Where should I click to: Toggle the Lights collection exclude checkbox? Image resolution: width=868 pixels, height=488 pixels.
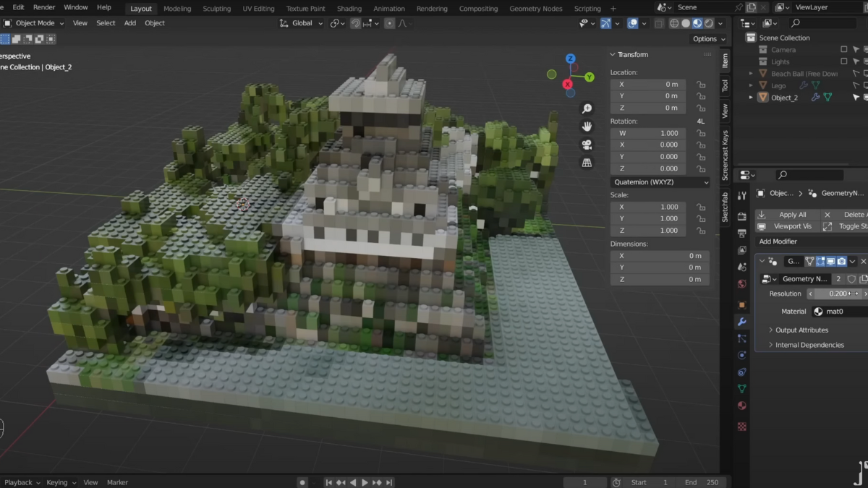tap(843, 62)
